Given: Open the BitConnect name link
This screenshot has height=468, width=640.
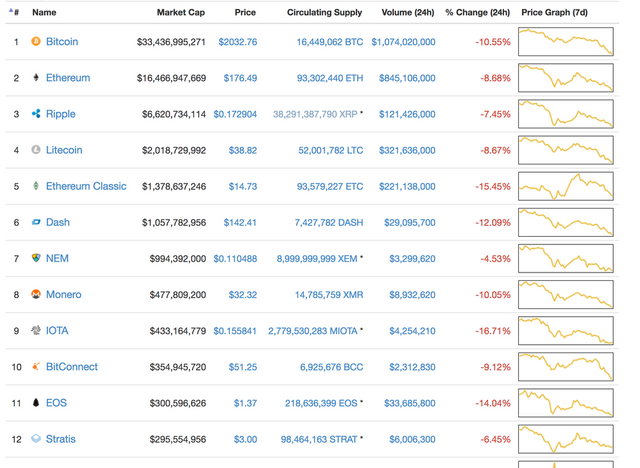Looking at the screenshot, I should (x=72, y=366).
